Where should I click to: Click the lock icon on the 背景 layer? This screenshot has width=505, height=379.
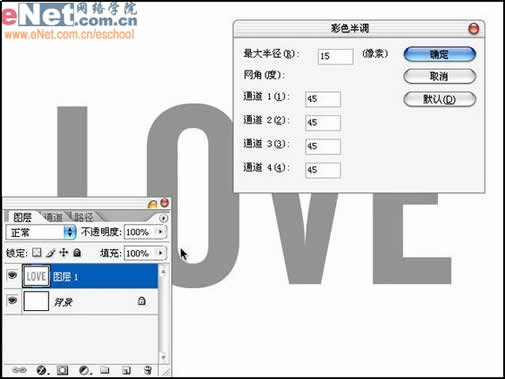141,301
